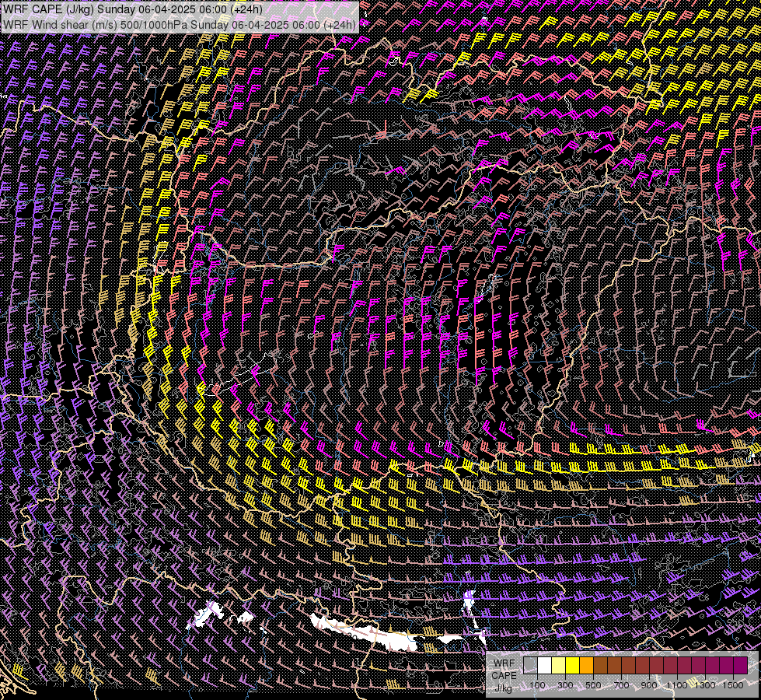Select the bright yellow legend swatch

tap(573, 666)
